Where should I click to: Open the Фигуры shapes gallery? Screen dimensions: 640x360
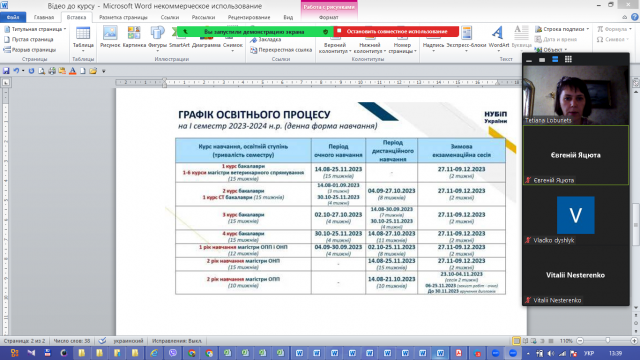coord(157,37)
